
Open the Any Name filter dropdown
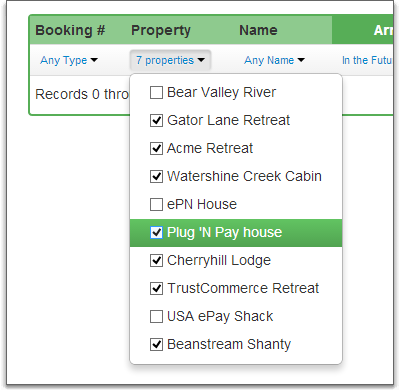click(x=274, y=60)
